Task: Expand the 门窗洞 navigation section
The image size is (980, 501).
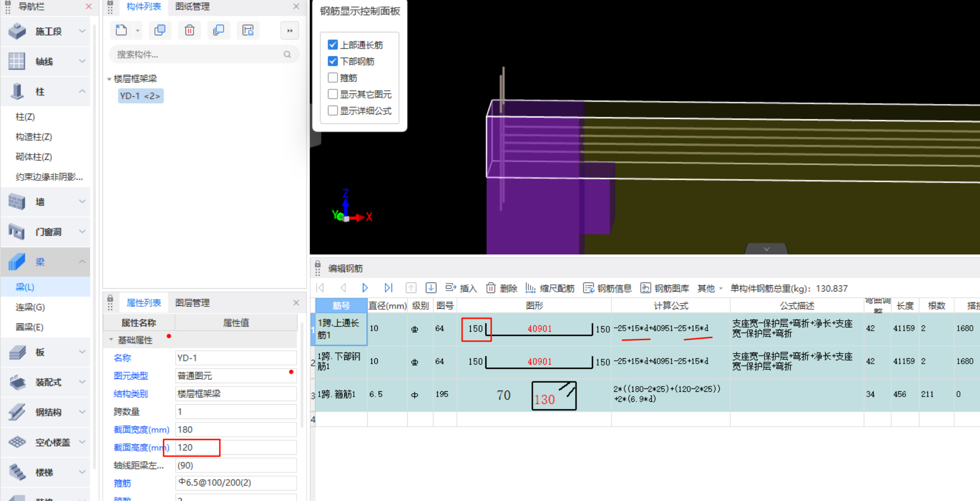Action: coord(82,231)
